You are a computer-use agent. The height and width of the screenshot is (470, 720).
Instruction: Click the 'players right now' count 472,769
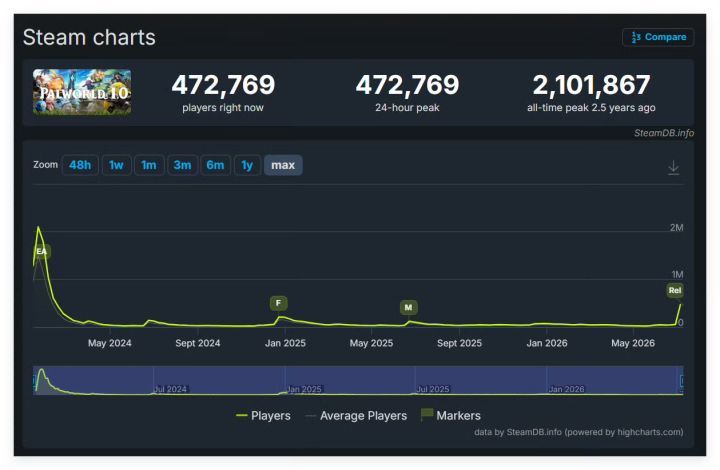223,85
